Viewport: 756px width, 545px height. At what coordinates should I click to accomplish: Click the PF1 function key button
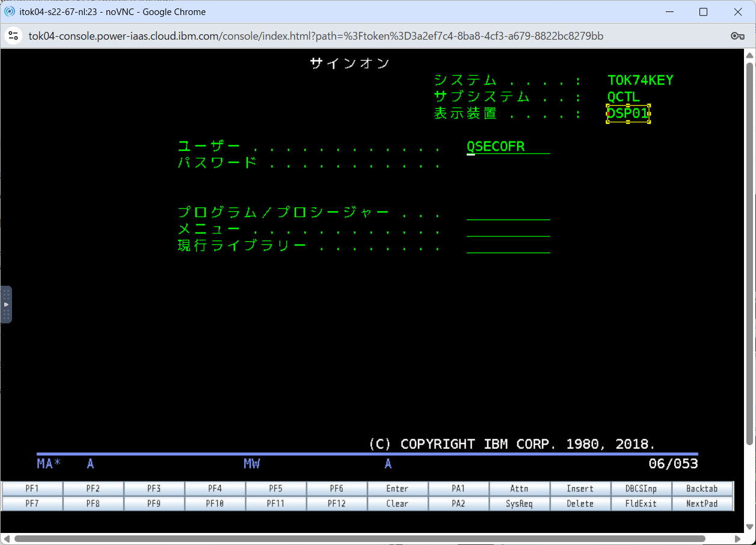click(x=32, y=488)
